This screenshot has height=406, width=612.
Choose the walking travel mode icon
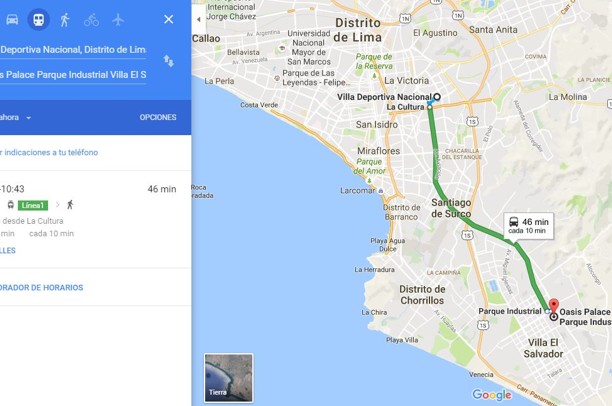point(65,20)
